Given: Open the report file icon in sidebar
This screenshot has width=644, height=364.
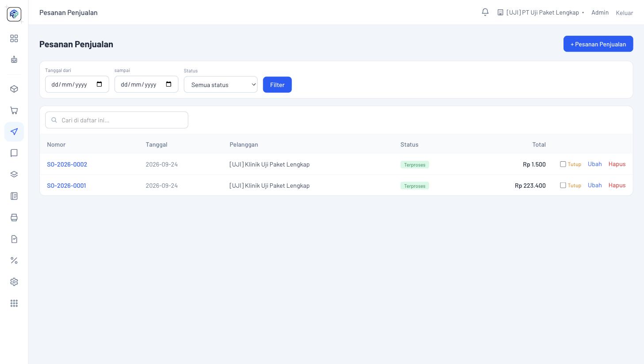Looking at the screenshot, I should point(14,239).
